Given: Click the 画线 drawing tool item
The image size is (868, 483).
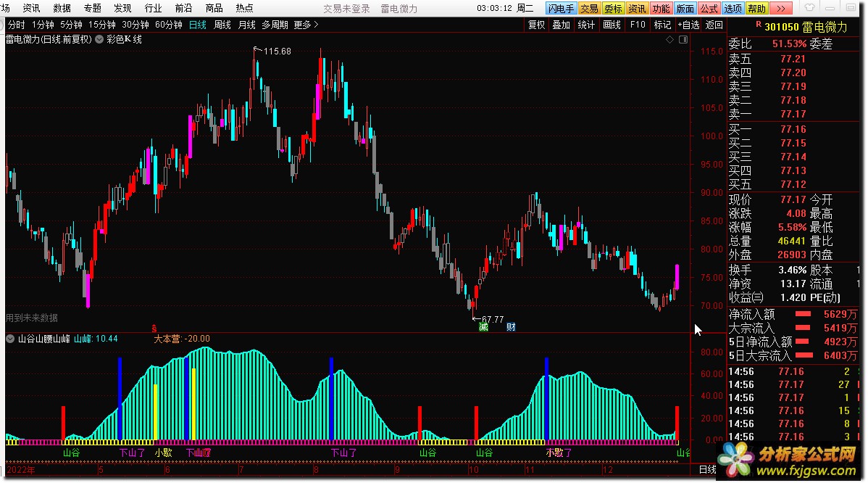Looking at the screenshot, I should coord(612,25).
